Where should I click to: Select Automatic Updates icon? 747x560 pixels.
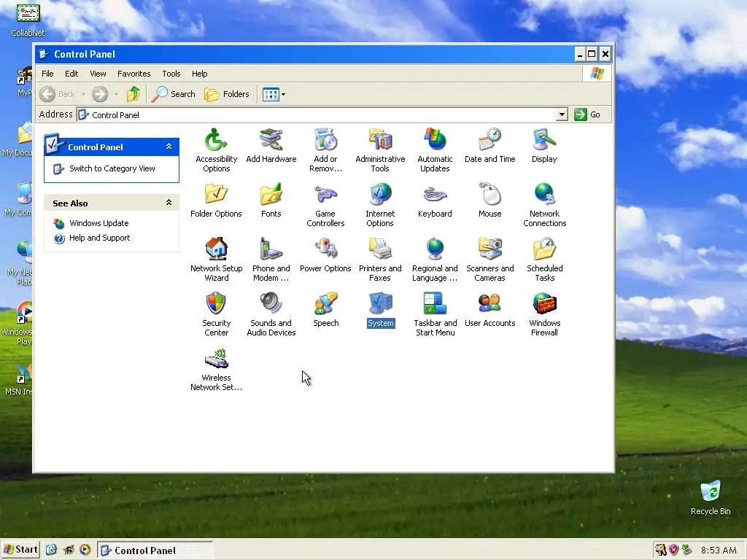(435, 149)
